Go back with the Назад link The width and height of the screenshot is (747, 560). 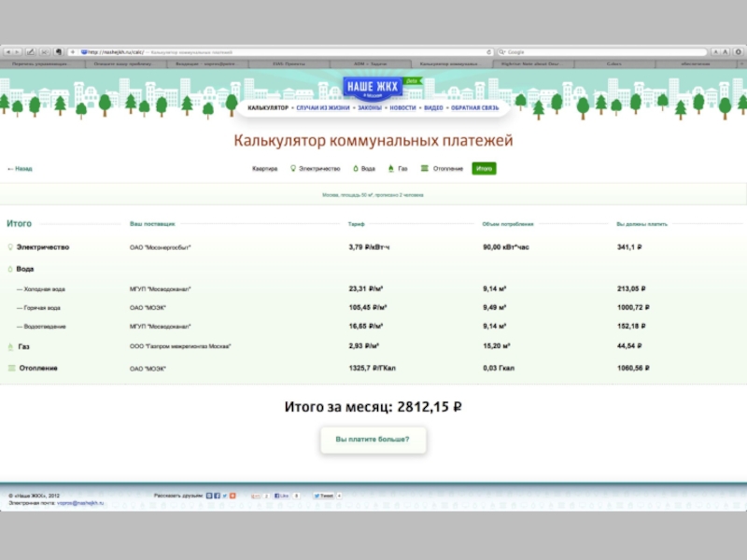[20, 169]
